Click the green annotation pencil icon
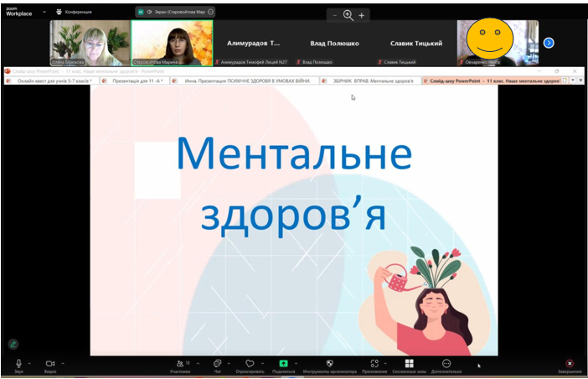 click(13, 344)
